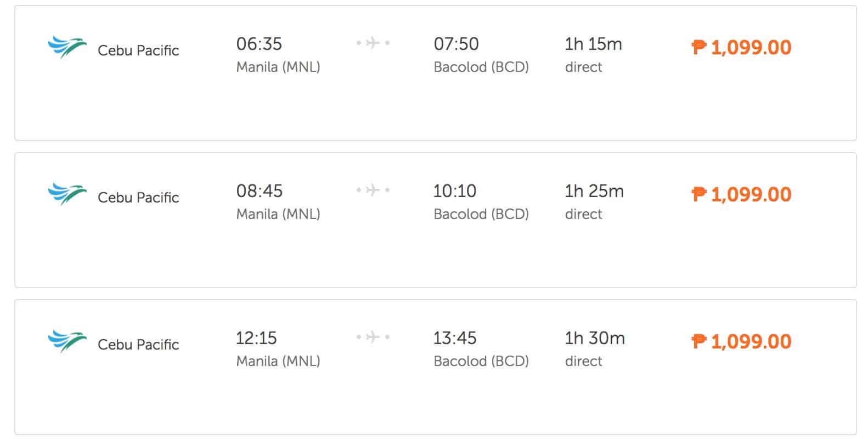Click Cebu Pacific logo on 06:35 flight
Viewport: 868px width, 439px height.
click(67, 47)
